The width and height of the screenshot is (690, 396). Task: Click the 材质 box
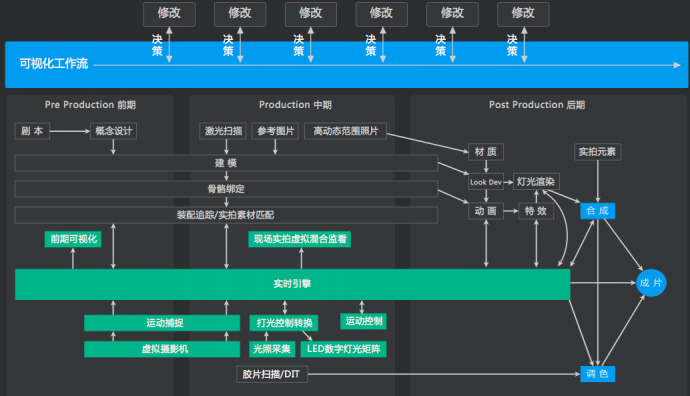(x=486, y=152)
